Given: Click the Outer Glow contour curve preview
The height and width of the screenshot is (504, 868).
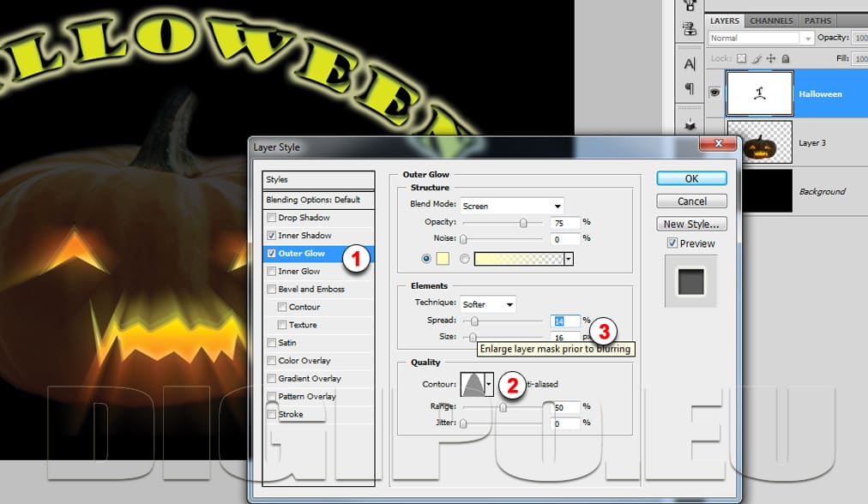Looking at the screenshot, I should pos(473,384).
